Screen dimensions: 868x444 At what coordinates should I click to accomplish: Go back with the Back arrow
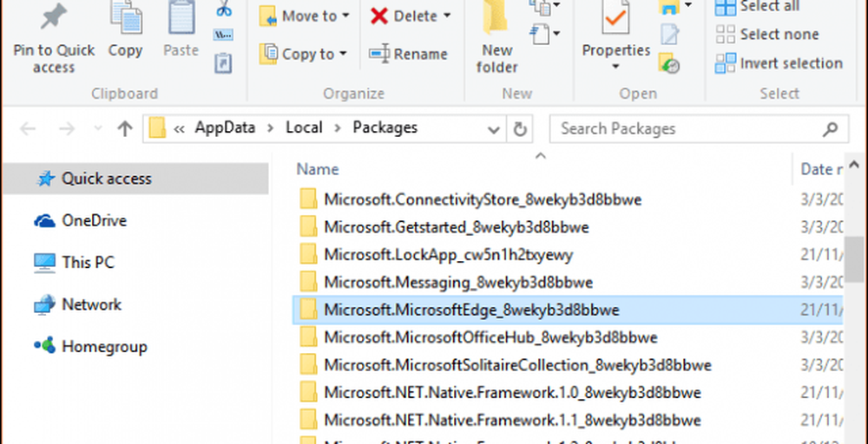pyautogui.click(x=28, y=129)
